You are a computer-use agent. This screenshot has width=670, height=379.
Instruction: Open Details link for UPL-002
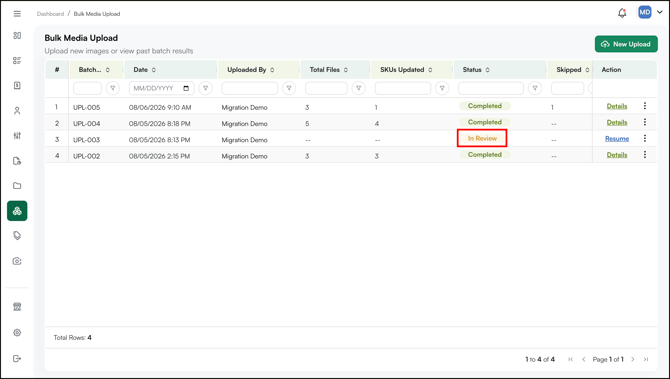tap(617, 155)
